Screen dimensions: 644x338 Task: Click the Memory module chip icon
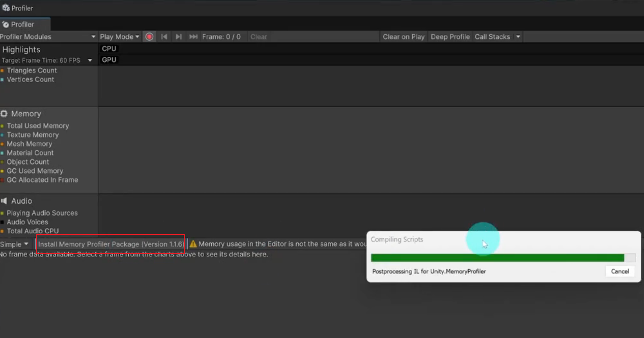(x=4, y=114)
